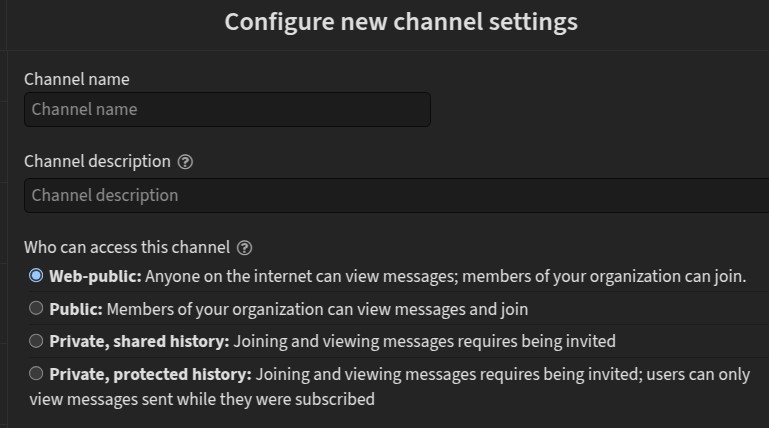Choose the Private, protected history radio button
Screen dimensions: 769x428
pyautogui.click(x=37, y=374)
